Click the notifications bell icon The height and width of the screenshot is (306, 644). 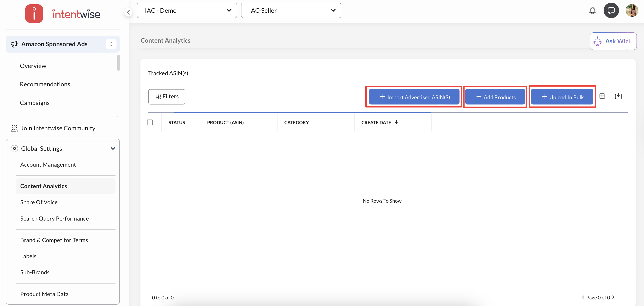pyautogui.click(x=592, y=10)
